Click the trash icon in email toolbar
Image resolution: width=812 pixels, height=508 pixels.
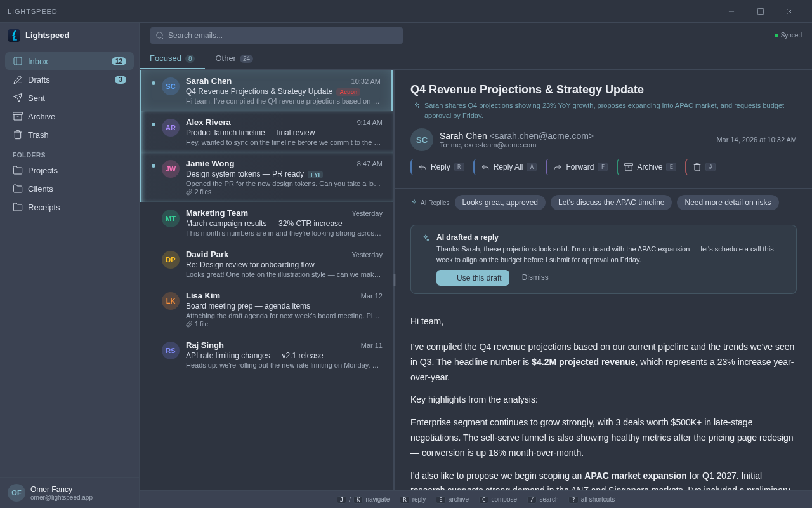[x=697, y=167]
